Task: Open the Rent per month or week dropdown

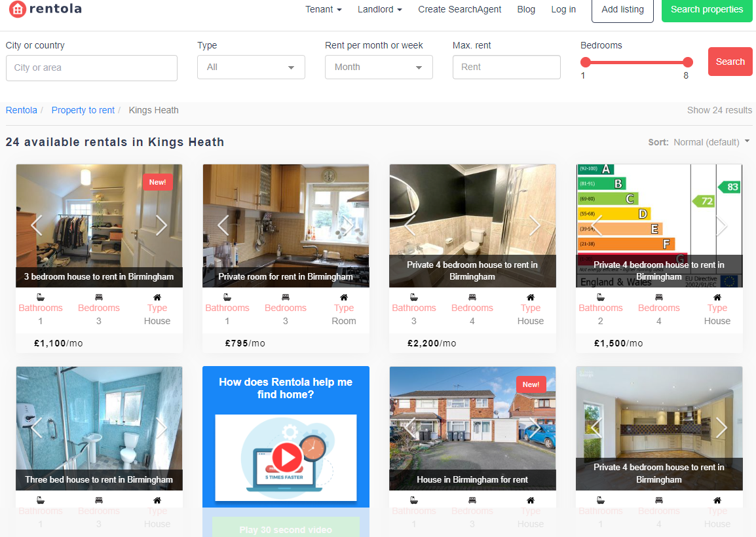Action: (x=379, y=67)
